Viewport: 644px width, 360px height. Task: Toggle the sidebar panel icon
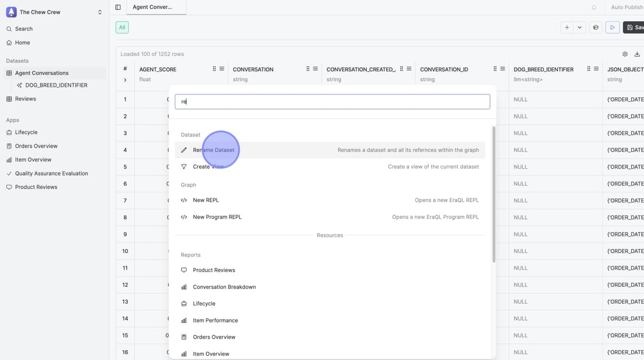click(118, 7)
